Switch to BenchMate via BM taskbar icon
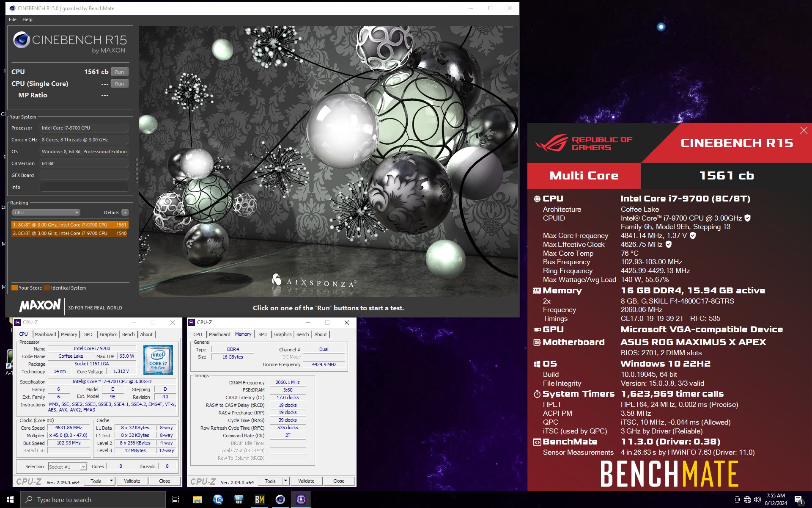The image size is (812, 508). tap(259, 500)
